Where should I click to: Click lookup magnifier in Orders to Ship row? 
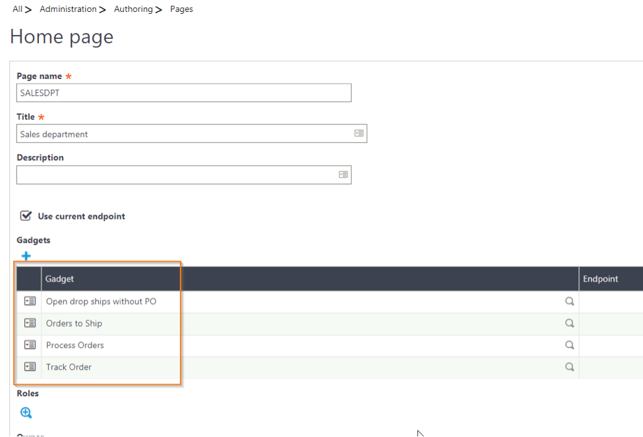[569, 323]
